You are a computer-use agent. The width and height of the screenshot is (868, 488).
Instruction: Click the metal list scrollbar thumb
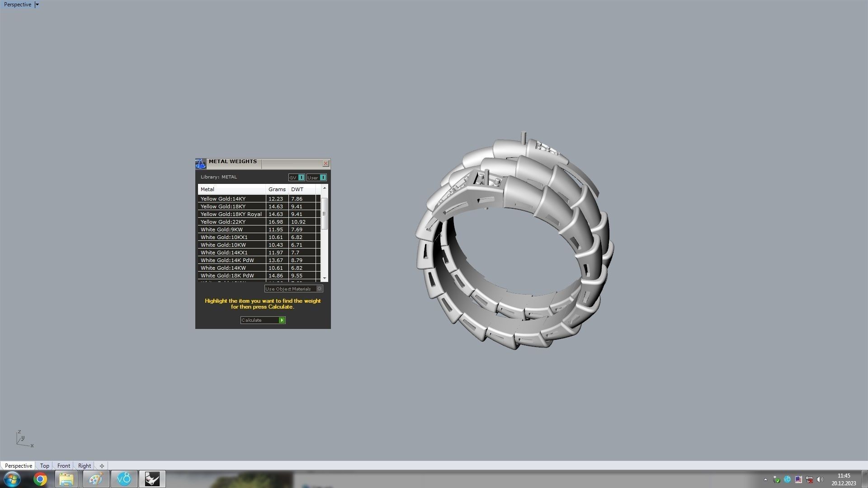coord(324,214)
